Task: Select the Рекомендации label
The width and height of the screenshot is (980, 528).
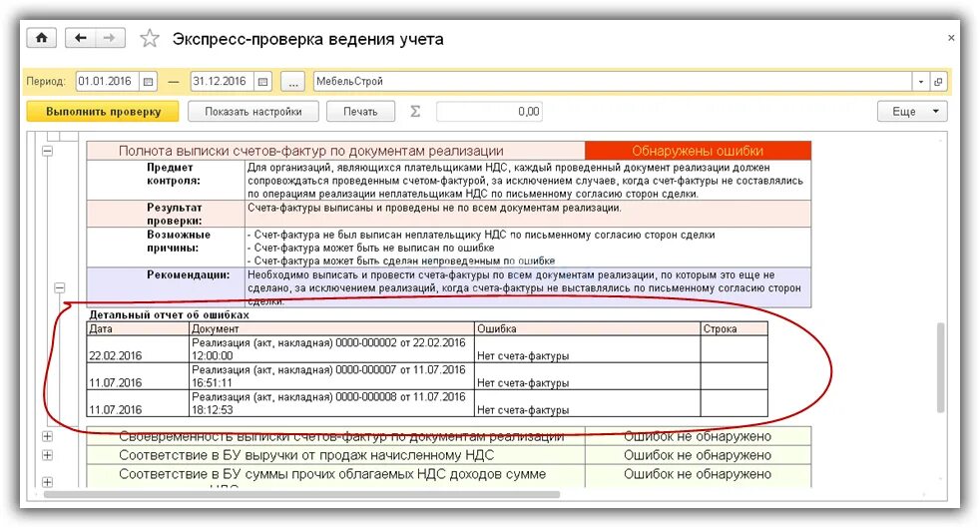Action: (188, 274)
